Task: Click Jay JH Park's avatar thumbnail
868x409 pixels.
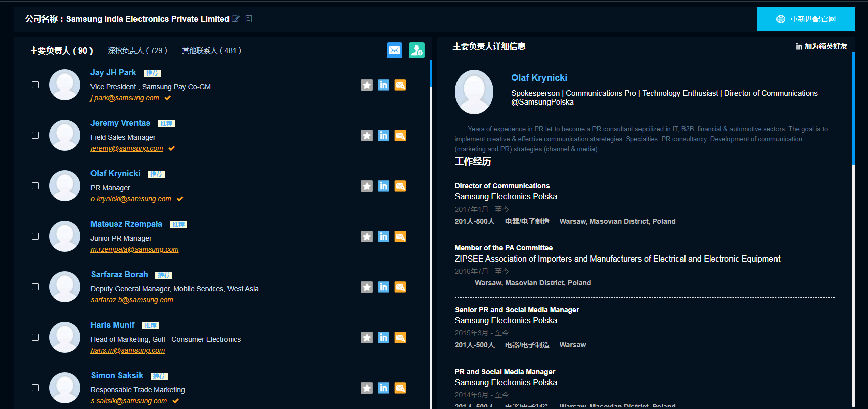Action: coord(65,85)
